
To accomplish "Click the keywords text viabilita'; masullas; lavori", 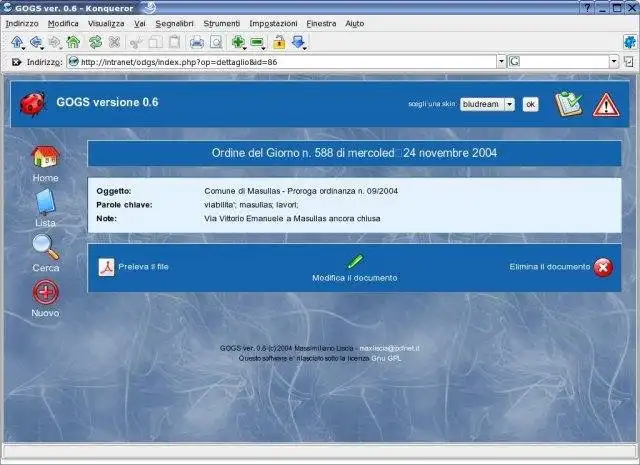I will pos(251,205).
